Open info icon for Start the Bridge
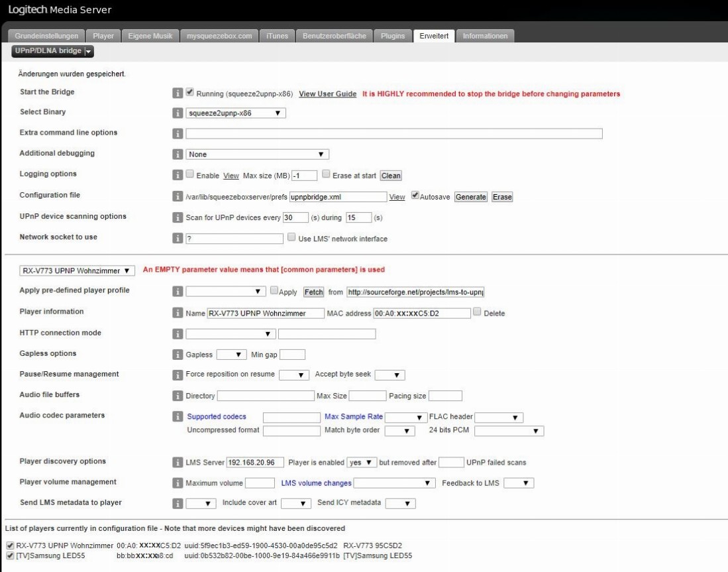 pos(178,93)
